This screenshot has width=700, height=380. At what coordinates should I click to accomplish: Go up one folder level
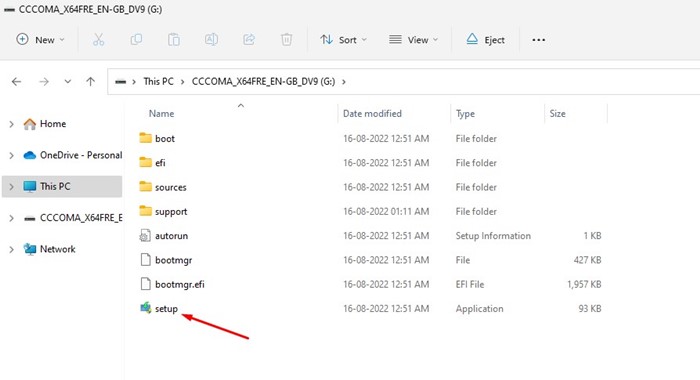pyautogui.click(x=91, y=81)
